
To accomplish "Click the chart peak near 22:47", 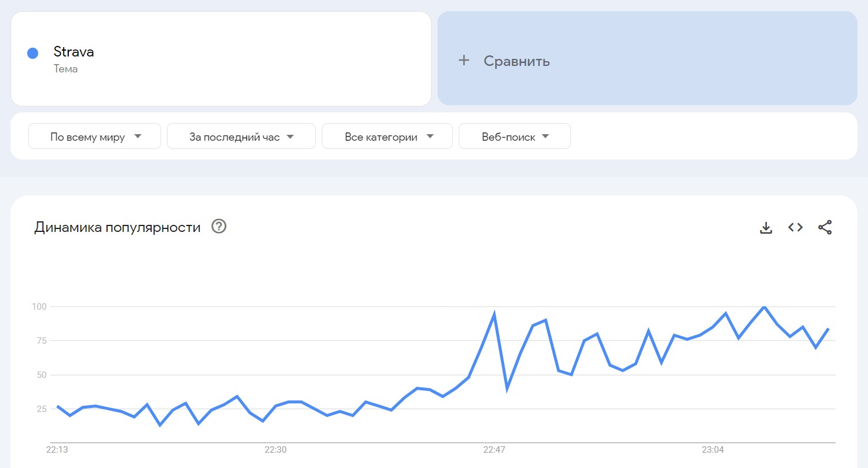I will (x=495, y=314).
